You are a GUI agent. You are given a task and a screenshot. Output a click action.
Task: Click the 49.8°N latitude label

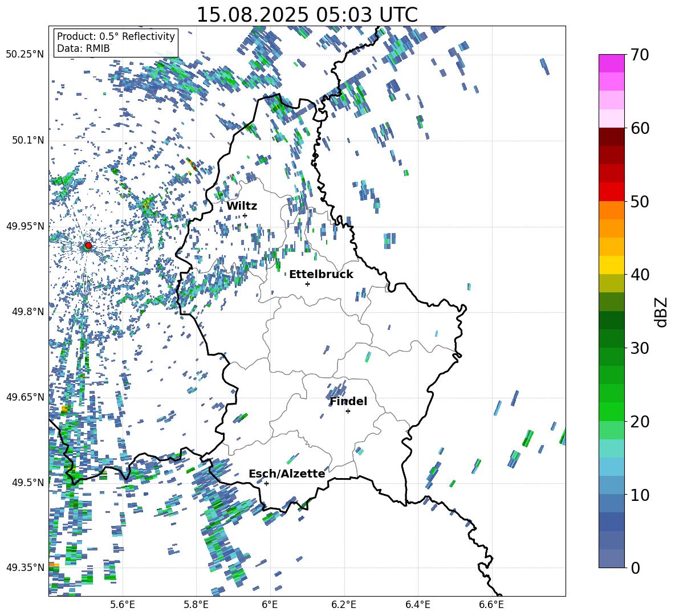[27, 312]
